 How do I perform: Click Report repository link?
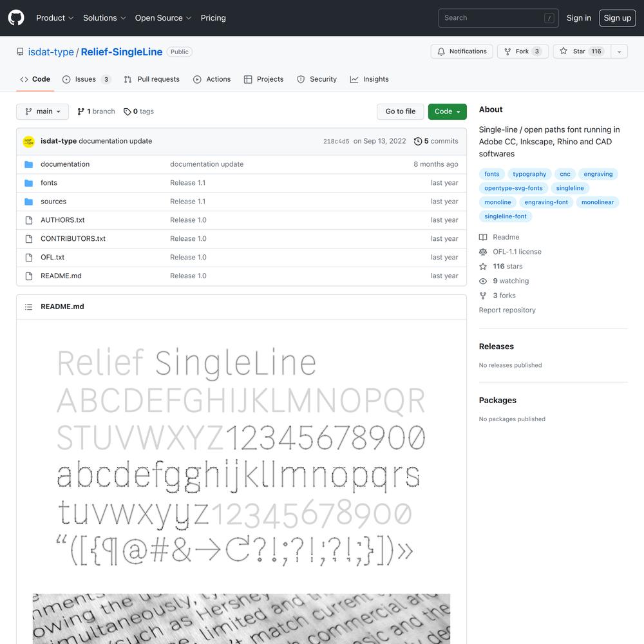tap(507, 310)
